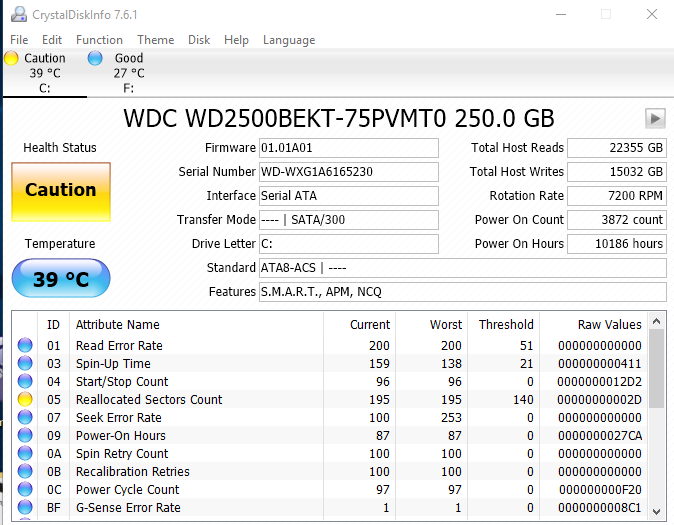Open the Function menu

point(99,40)
